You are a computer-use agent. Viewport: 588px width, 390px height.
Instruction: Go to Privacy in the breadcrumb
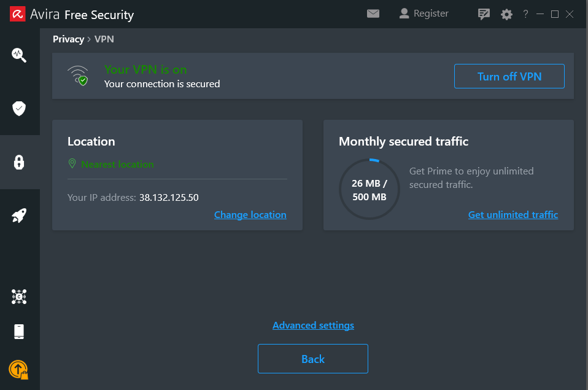[68, 39]
